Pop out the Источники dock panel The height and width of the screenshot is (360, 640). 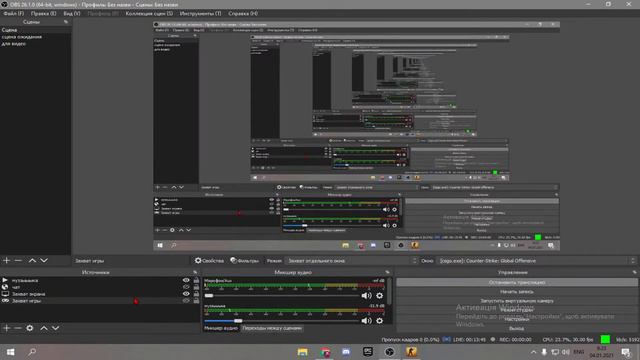tap(195, 272)
